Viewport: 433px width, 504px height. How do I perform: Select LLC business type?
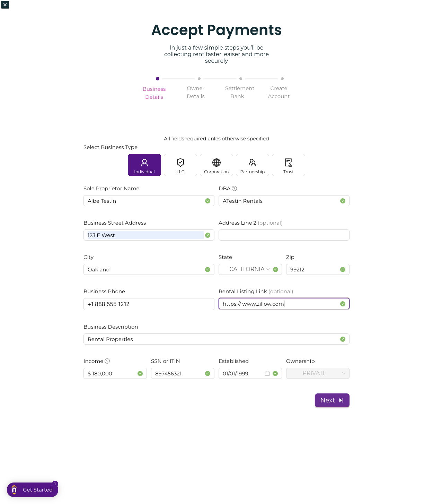[180, 165]
